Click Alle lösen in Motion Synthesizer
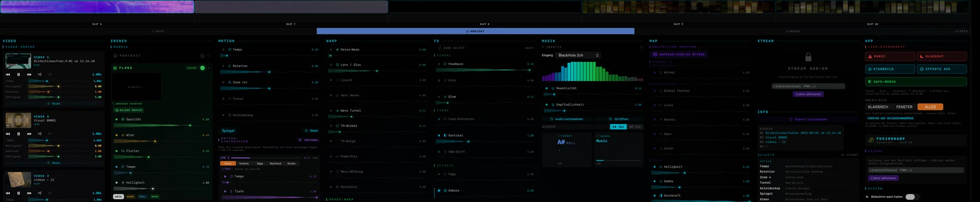 [309, 140]
